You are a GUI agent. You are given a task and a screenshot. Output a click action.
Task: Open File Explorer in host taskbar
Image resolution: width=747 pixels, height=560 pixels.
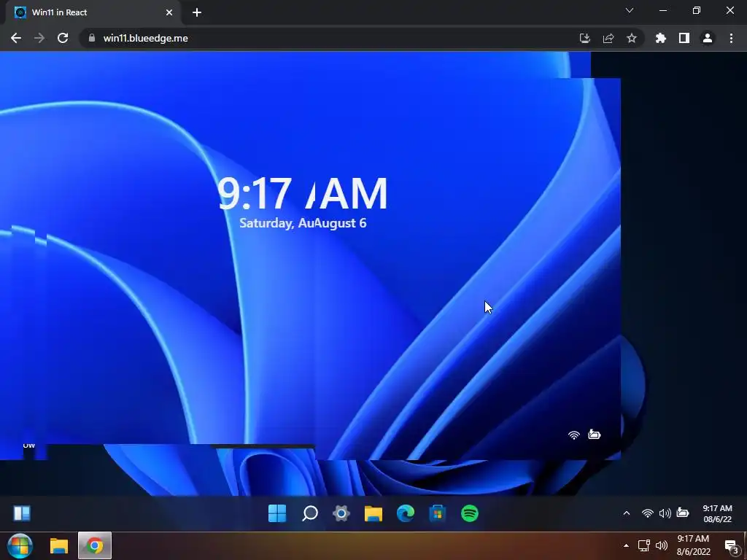click(x=59, y=545)
